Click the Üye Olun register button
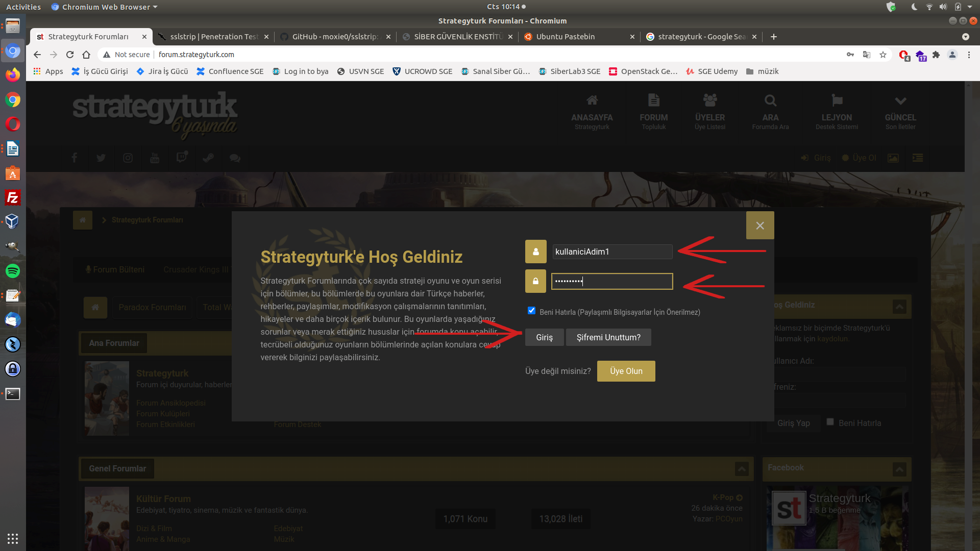Image resolution: width=980 pixels, height=551 pixels. (x=626, y=371)
